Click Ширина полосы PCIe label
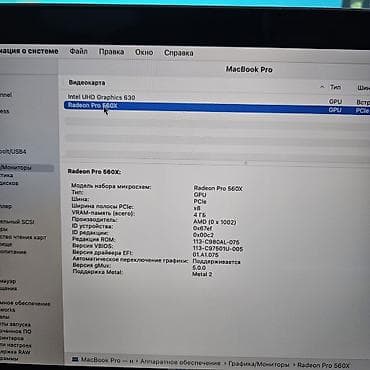 102,207
